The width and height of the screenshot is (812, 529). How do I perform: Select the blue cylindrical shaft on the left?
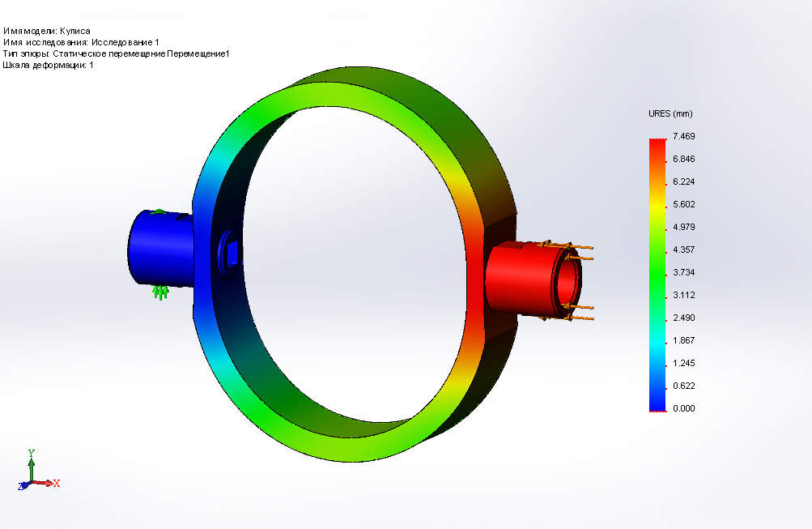[x=160, y=248]
